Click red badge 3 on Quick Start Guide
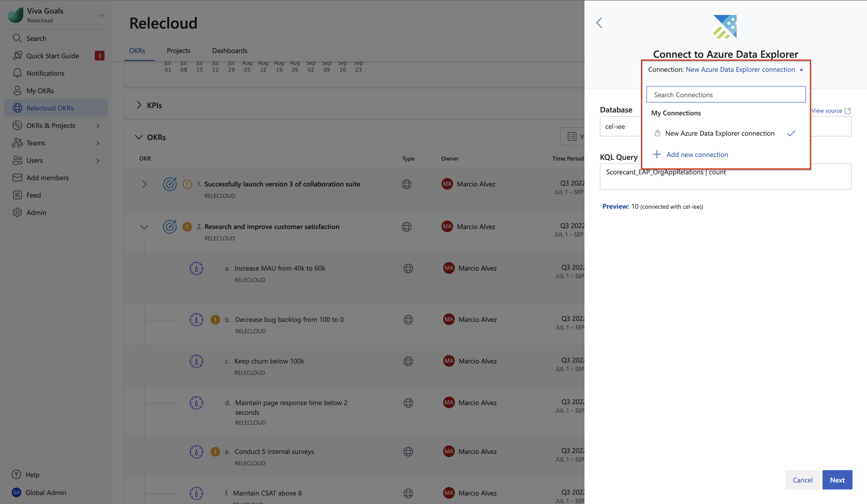The width and height of the screenshot is (867, 504). (99, 56)
